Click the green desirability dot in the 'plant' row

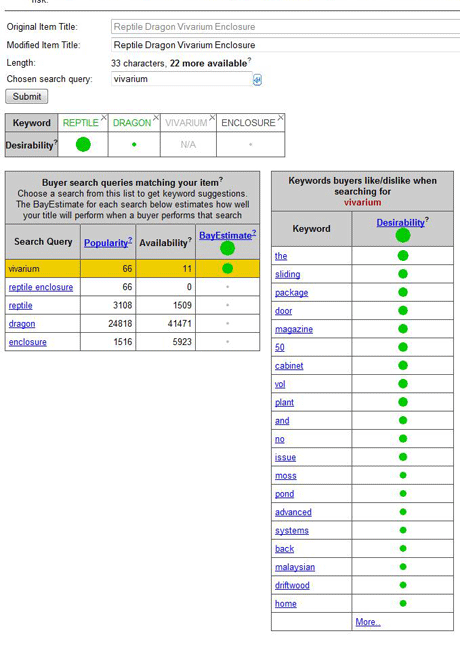click(x=403, y=402)
